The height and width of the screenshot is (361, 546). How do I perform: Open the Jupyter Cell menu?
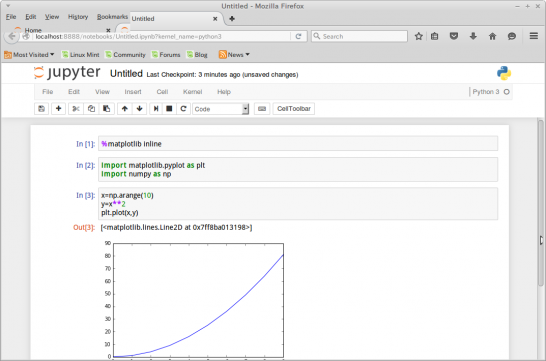(x=162, y=92)
